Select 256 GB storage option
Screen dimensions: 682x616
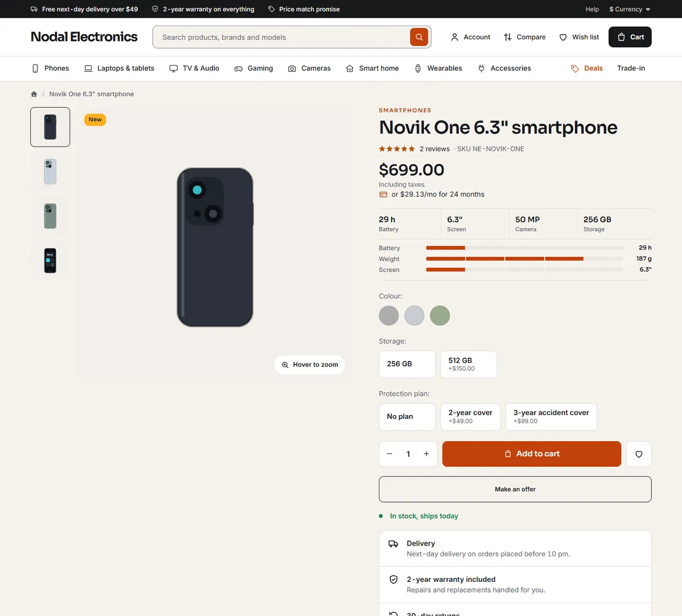click(407, 364)
